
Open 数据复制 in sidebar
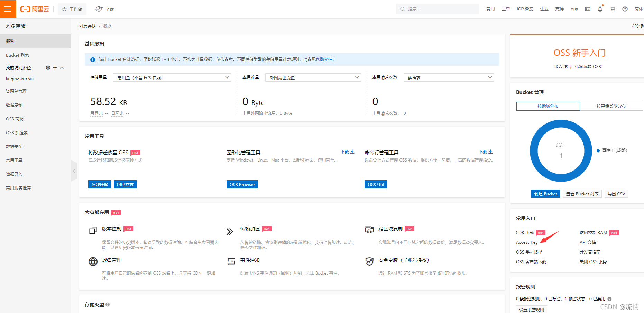point(14,105)
